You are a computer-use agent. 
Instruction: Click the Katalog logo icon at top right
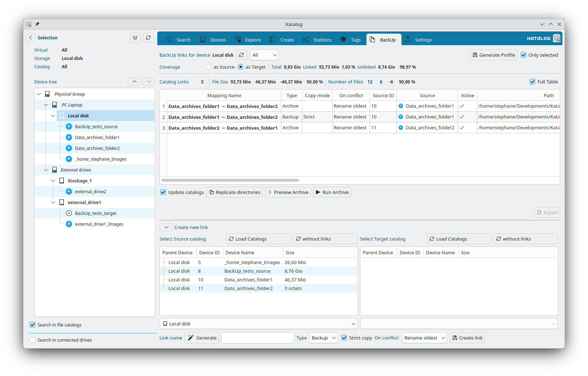[557, 38]
